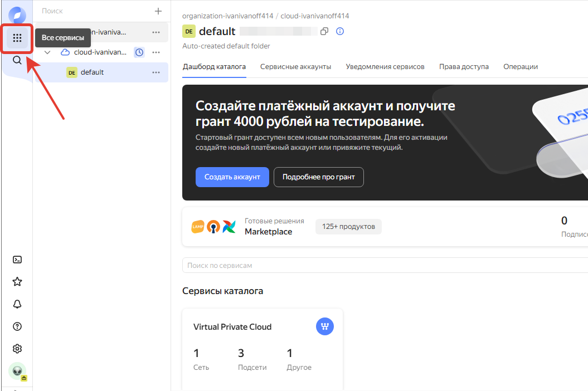Open the All services grid menu
588x391 pixels.
tap(17, 38)
